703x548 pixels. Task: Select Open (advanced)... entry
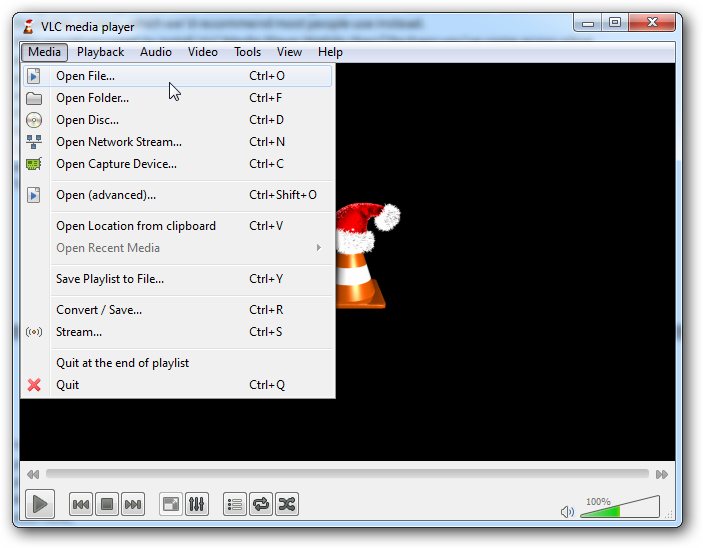pyautogui.click(x=178, y=195)
